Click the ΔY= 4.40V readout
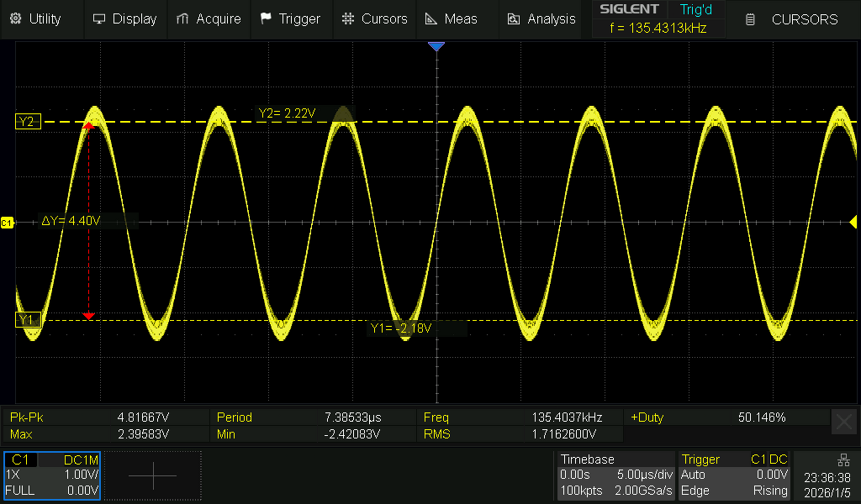 pyautogui.click(x=71, y=221)
